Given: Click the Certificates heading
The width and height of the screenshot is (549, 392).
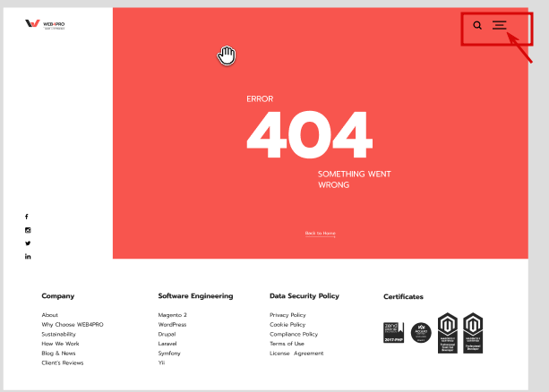Looking at the screenshot, I should pyautogui.click(x=403, y=297).
